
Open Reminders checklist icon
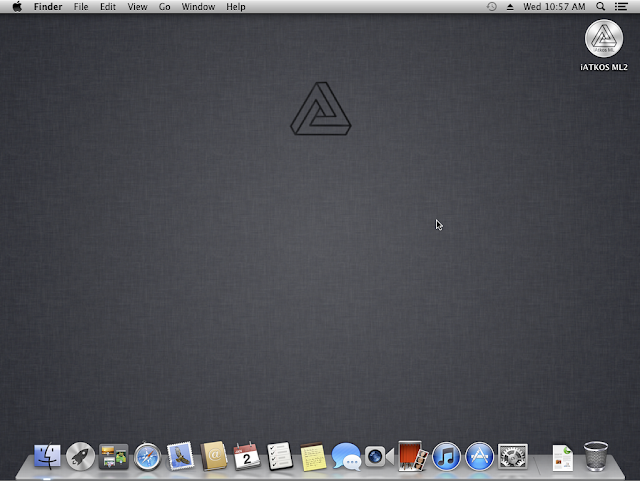point(280,456)
